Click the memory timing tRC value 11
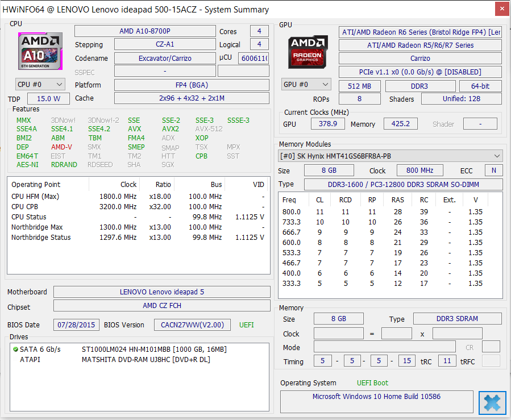 point(447,361)
